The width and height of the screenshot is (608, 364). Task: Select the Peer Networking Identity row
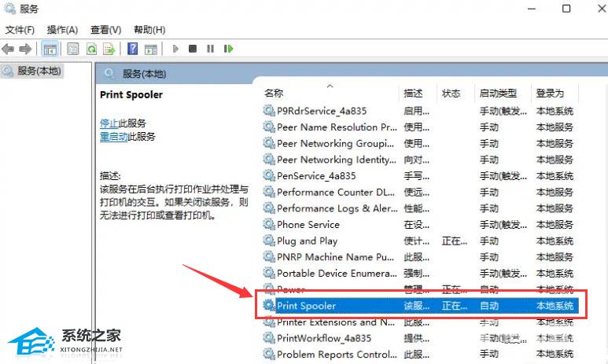(420, 160)
